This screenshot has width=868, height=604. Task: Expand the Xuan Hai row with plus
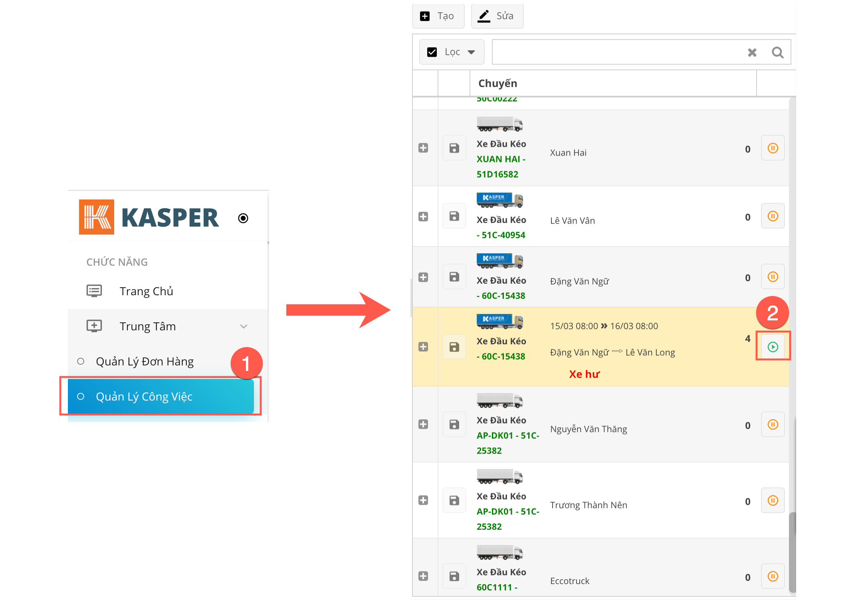[x=423, y=148]
